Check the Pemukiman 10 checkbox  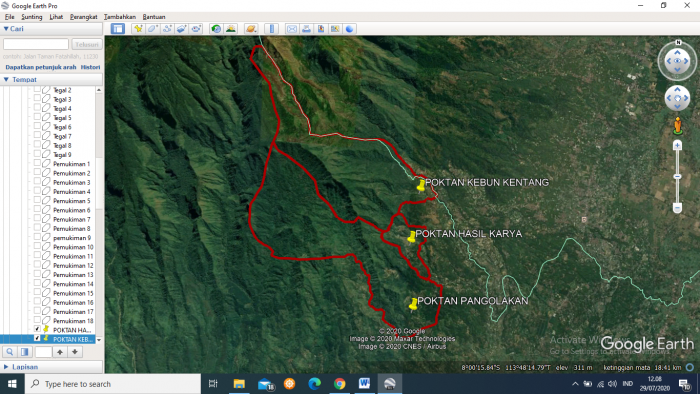[x=37, y=247]
